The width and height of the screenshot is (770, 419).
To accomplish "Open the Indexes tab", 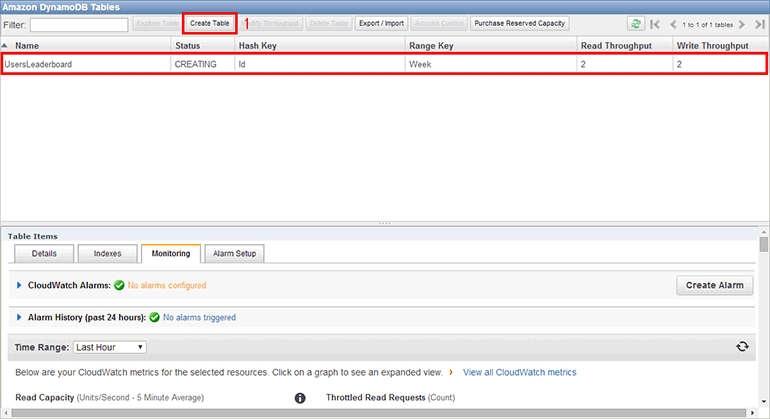I will click(x=107, y=253).
